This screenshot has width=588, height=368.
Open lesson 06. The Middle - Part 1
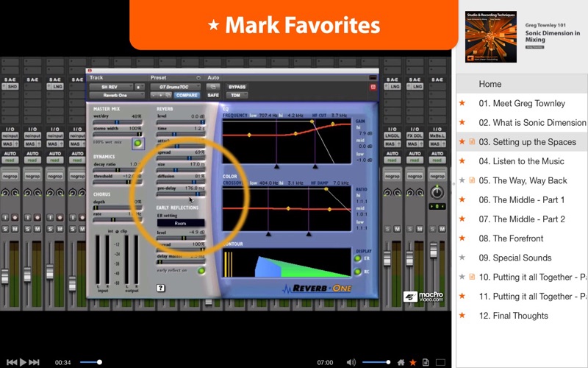[x=522, y=199]
